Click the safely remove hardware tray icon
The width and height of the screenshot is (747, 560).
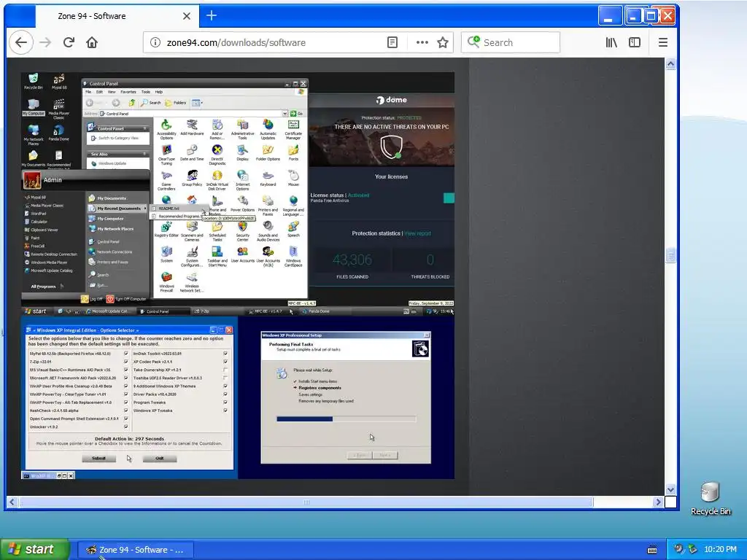click(x=693, y=550)
